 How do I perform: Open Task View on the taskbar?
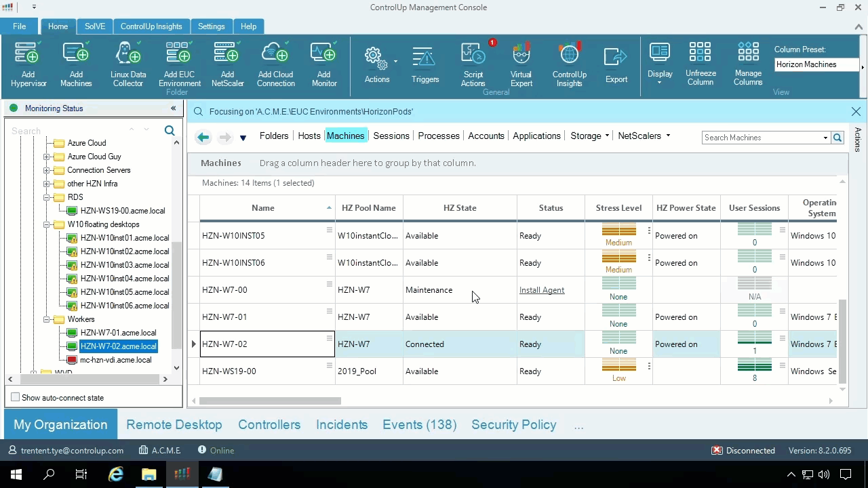[81, 474]
